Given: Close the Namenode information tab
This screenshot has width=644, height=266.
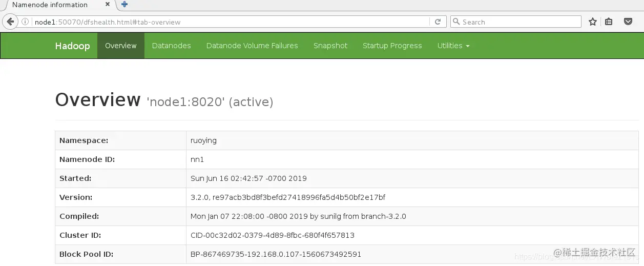Looking at the screenshot, I should click(108, 5).
